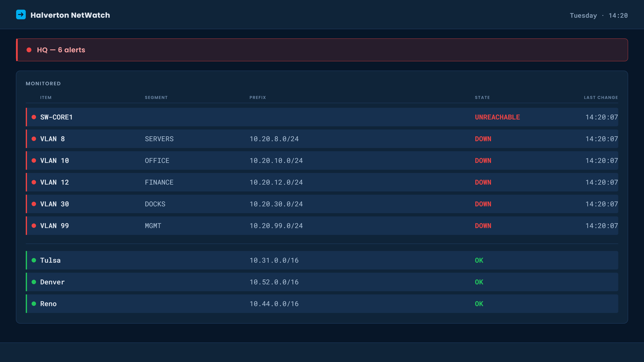Click the red status dot beside VLAN 99
644x362 pixels.
pos(34,226)
